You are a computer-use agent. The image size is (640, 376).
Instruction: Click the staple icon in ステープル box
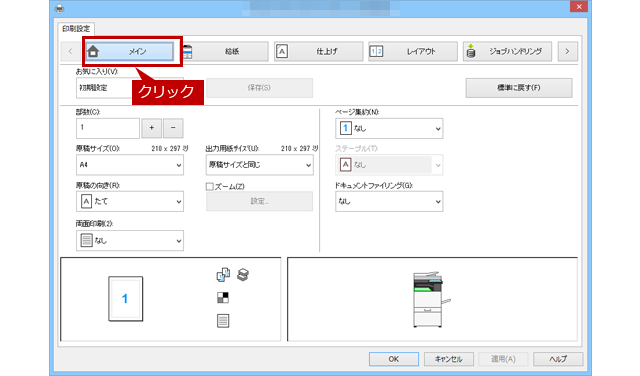click(346, 165)
